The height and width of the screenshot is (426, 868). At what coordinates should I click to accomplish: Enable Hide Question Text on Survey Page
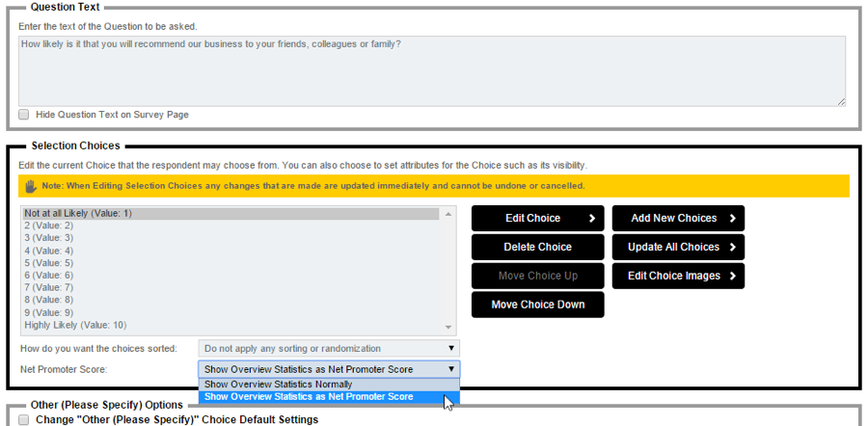24,115
